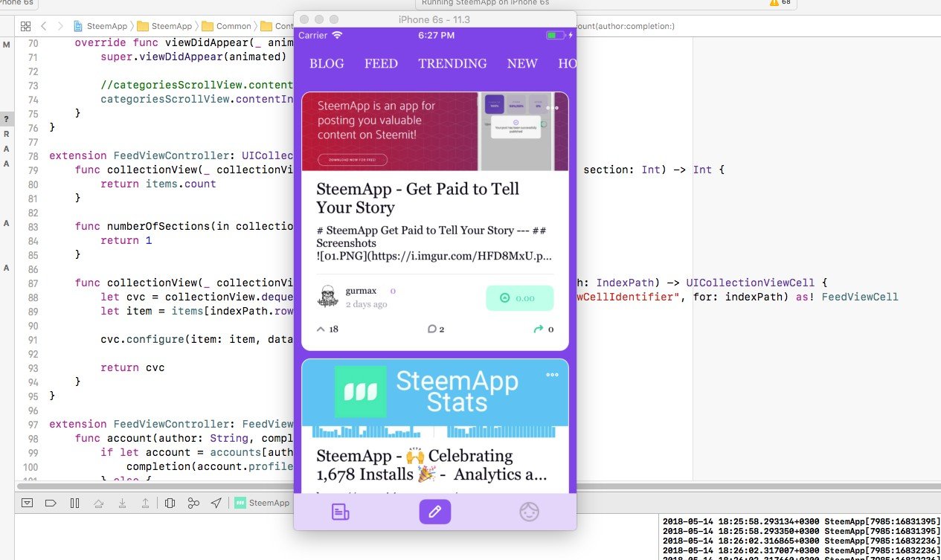Click line number 87 in the gutter
941x560 pixels.
[32, 283]
